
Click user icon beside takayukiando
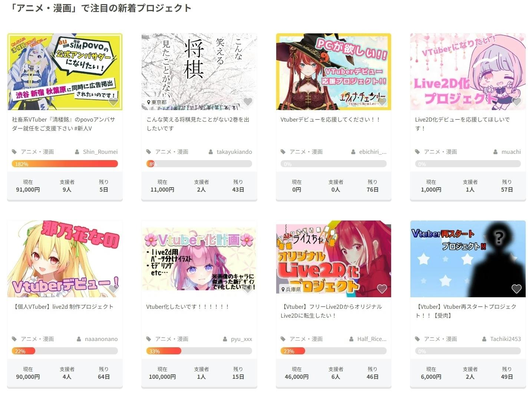(x=211, y=152)
